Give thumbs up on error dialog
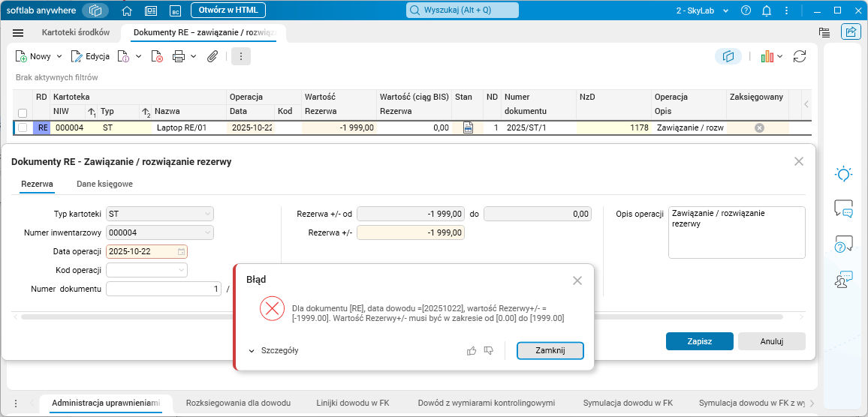 472,351
